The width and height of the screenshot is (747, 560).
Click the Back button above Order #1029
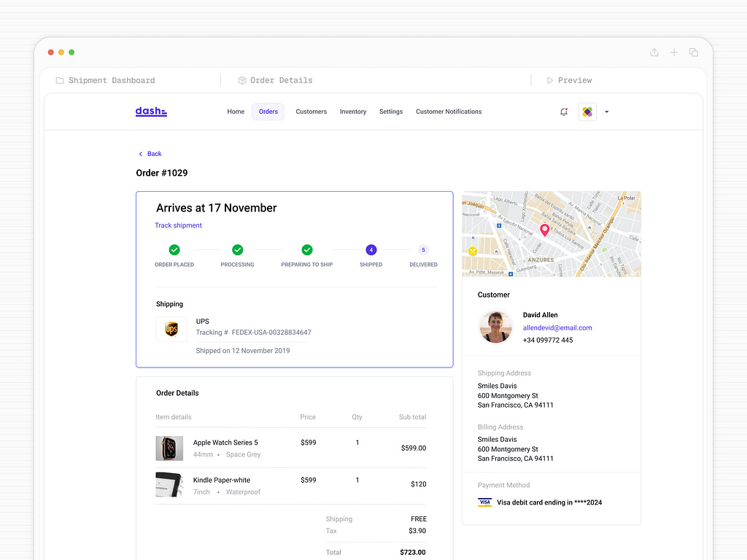(150, 154)
